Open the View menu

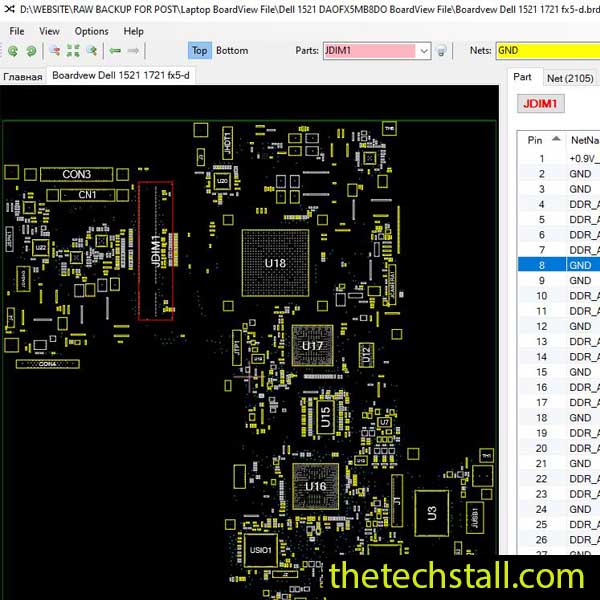pos(49,31)
